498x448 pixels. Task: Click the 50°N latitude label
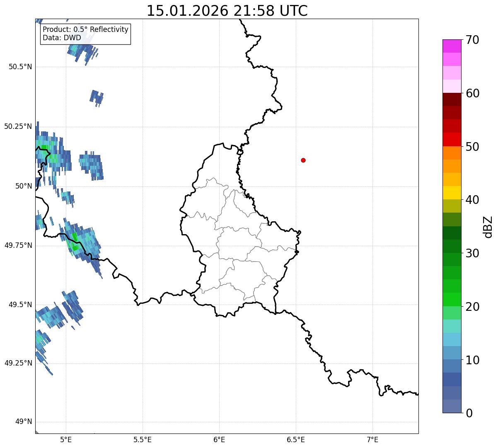click(24, 186)
